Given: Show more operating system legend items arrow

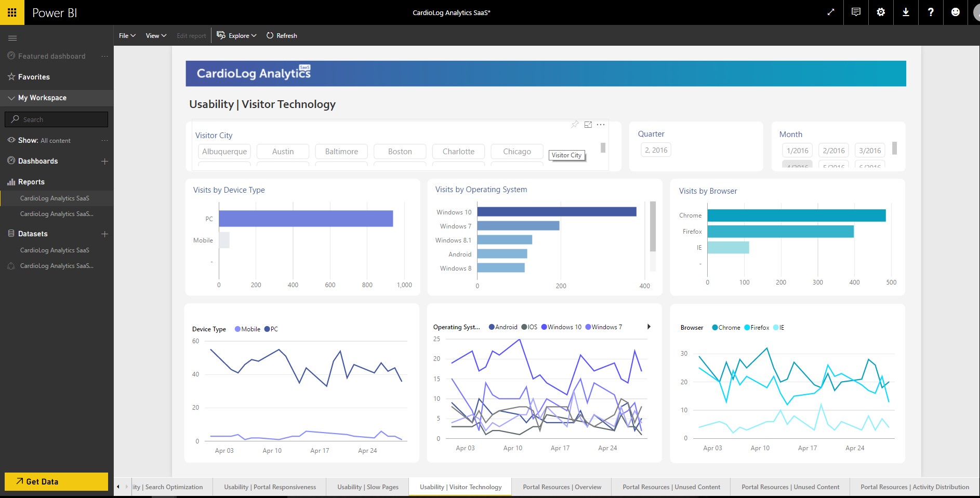Looking at the screenshot, I should click(649, 327).
